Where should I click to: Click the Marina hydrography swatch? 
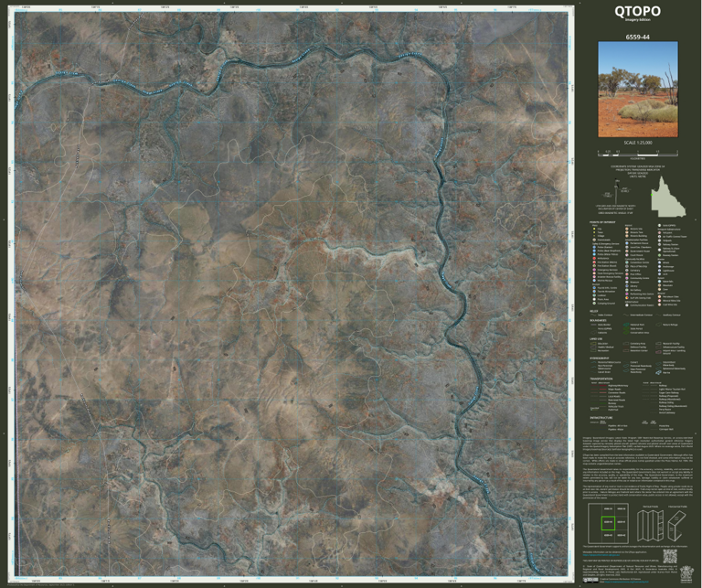click(658, 372)
